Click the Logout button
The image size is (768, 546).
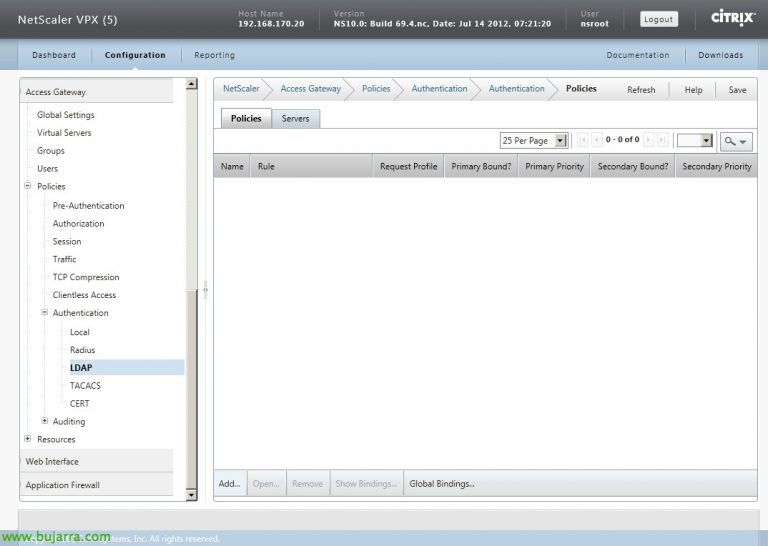tap(659, 19)
